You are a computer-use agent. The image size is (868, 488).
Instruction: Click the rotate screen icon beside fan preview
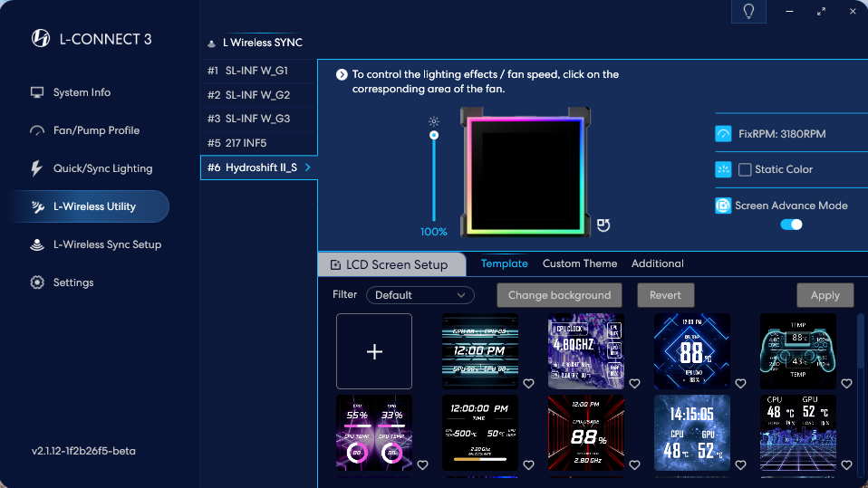tap(603, 225)
